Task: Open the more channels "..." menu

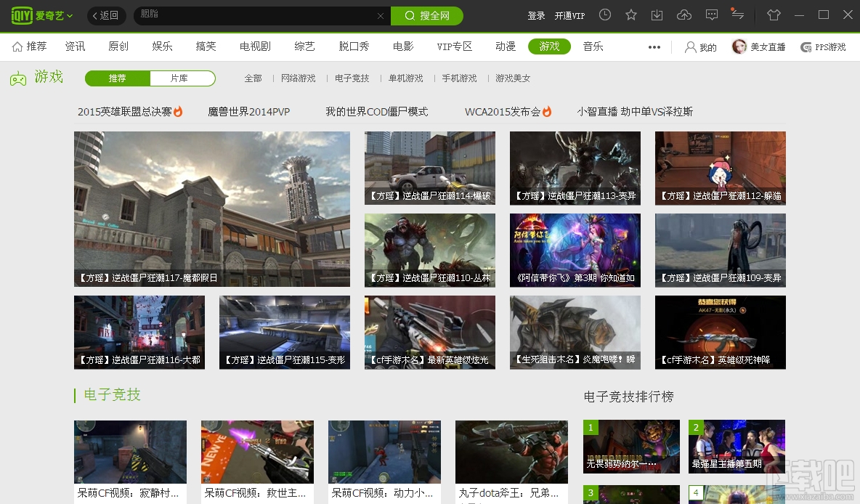Action: click(x=653, y=46)
